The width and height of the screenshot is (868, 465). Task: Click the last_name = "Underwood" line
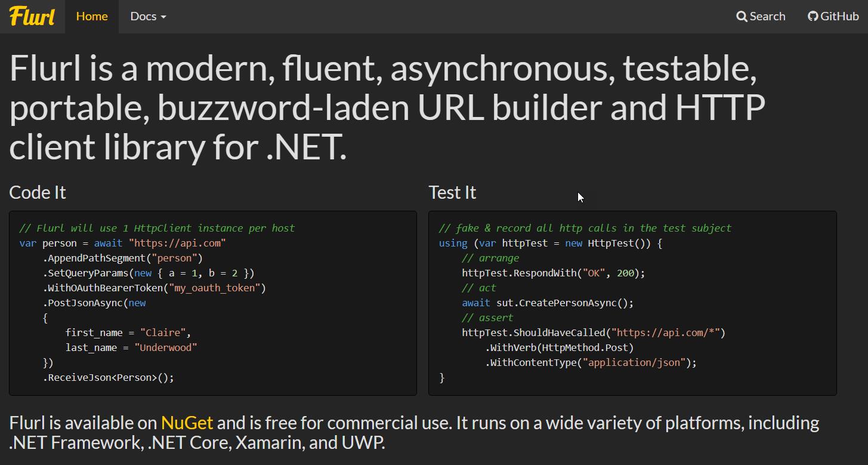tap(131, 347)
